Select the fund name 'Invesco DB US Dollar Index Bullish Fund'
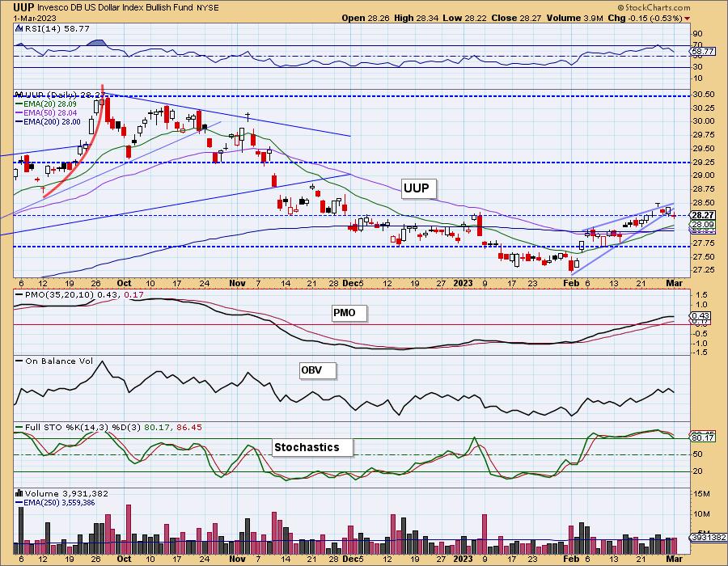Screen dimensions: 728x566 click(116, 8)
